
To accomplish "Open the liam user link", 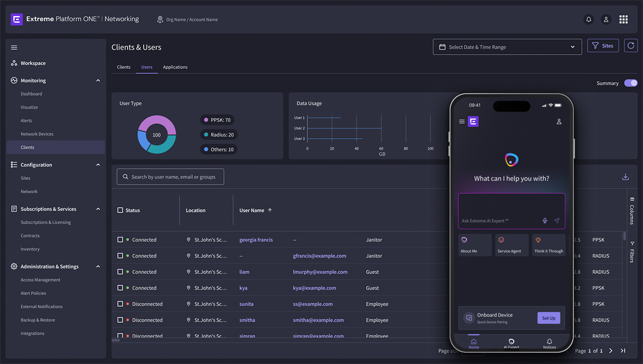I will 244,272.
